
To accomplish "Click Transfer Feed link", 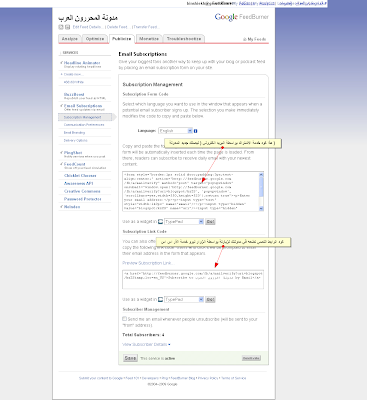I will coord(145,27).
